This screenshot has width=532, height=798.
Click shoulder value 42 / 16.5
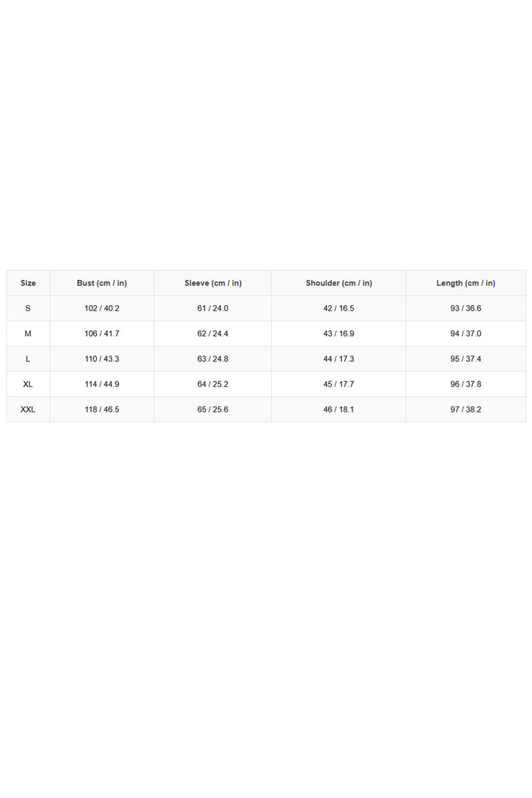pyautogui.click(x=338, y=308)
